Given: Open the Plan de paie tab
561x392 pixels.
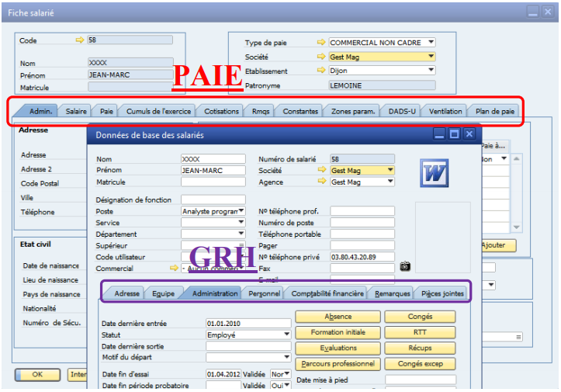Looking at the screenshot, I should [x=495, y=111].
